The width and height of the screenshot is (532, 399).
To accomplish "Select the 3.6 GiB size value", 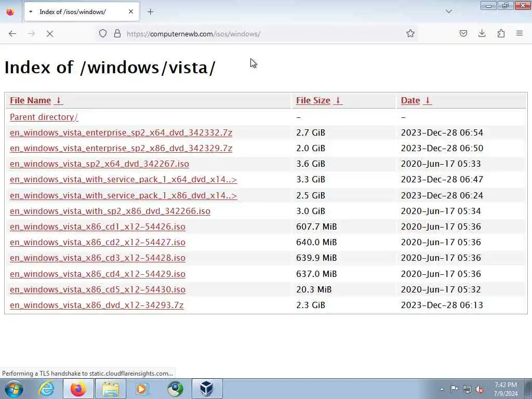I will (311, 164).
